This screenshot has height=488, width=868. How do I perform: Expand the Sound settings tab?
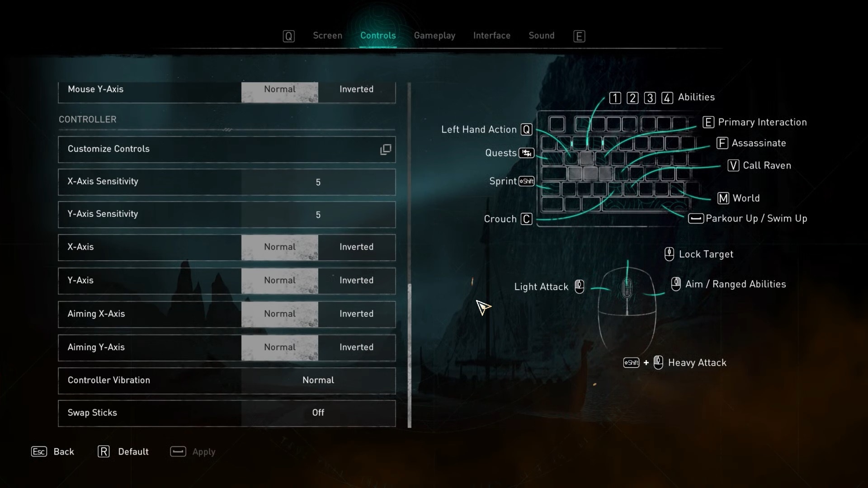click(x=541, y=35)
